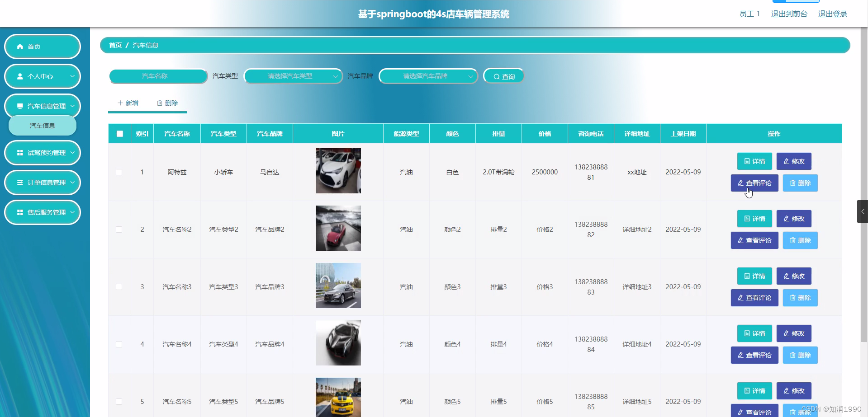Image resolution: width=868 pixels, height=417 pixels.
Task: Select 汽车信息 from the sidebar menu
Action: tap(43, 126)
